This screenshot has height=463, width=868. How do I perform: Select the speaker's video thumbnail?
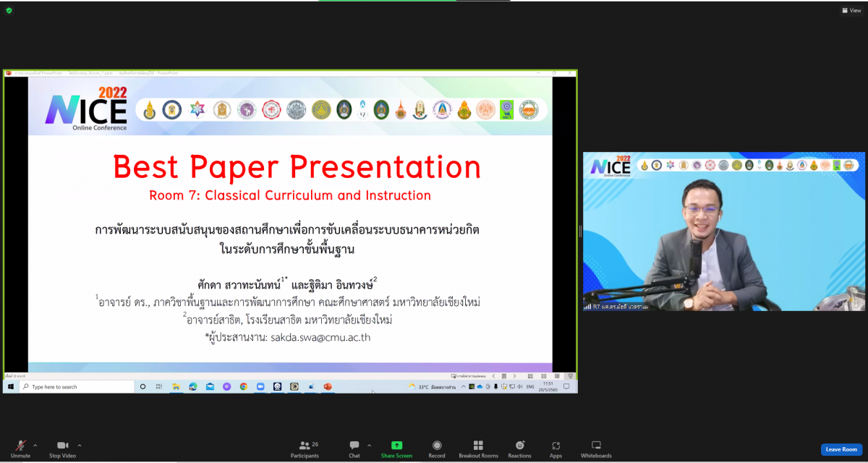(x=724, y=231)
